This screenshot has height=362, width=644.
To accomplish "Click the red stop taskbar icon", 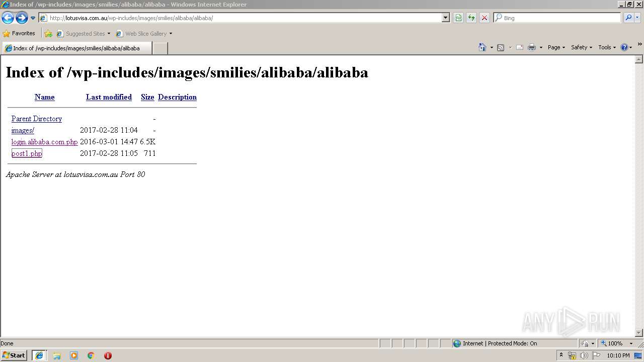I will [x=108, y=355].
